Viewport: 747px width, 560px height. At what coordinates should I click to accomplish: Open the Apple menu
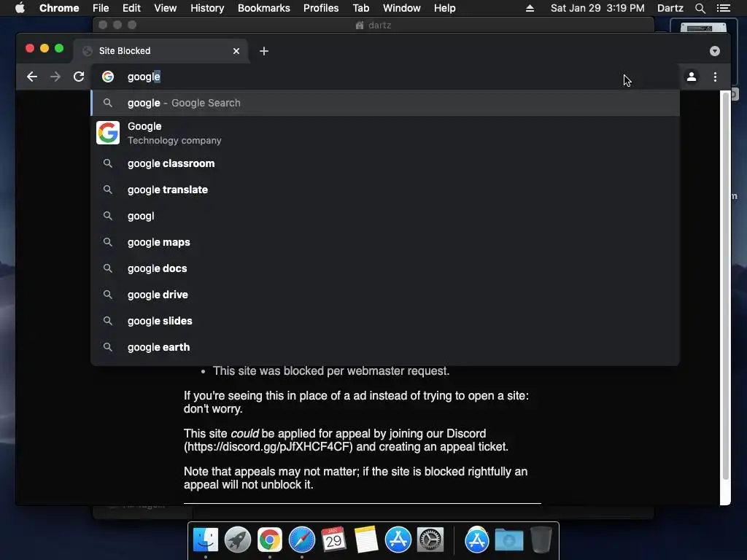point(20,8)
